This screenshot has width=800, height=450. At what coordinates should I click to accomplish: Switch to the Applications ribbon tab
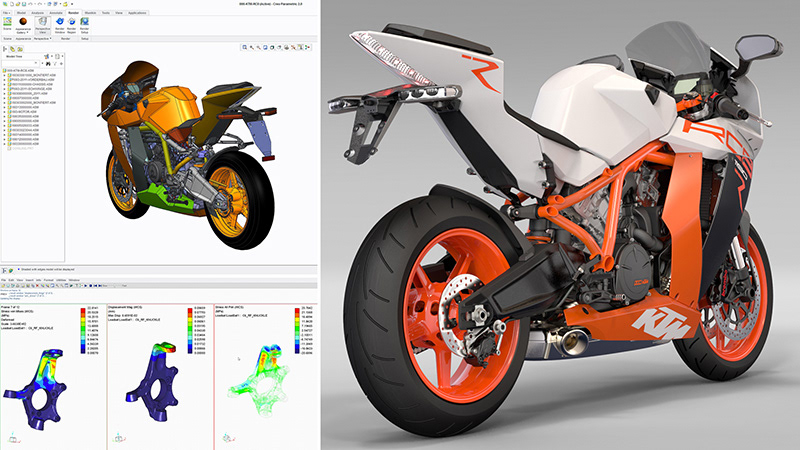[x=137, y=13]
